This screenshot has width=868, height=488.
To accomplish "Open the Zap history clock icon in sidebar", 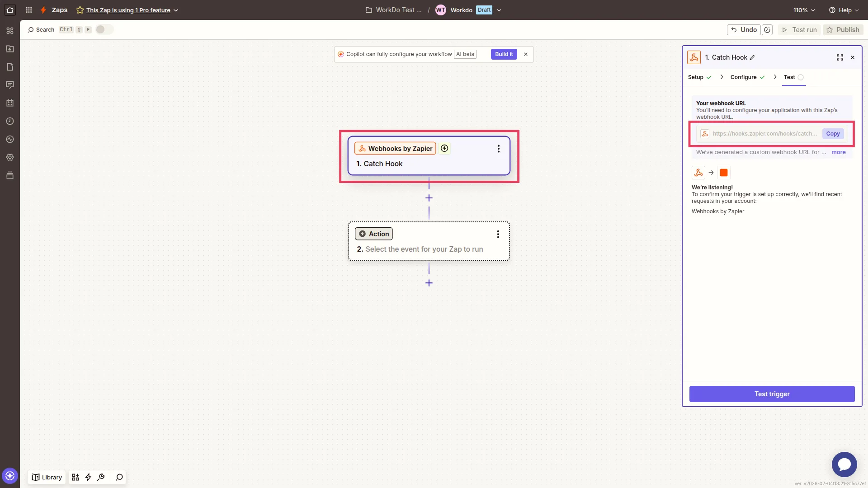I will coord(10,121).
